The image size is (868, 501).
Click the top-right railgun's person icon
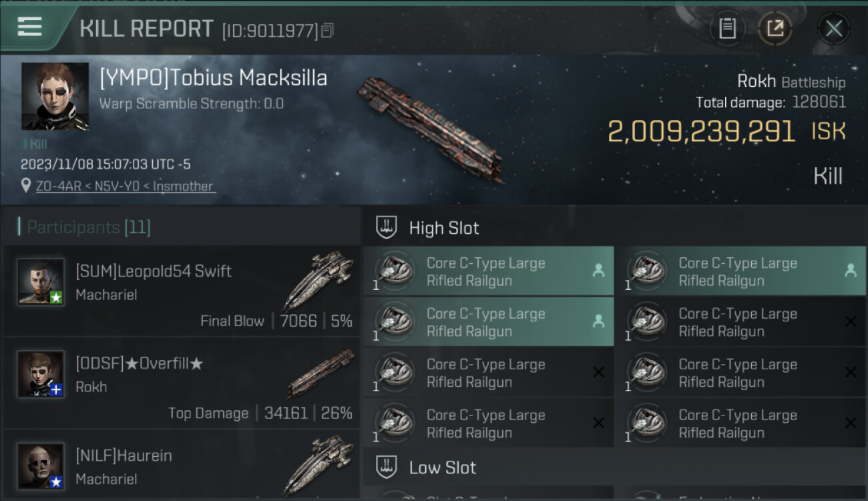coord(850,271)
